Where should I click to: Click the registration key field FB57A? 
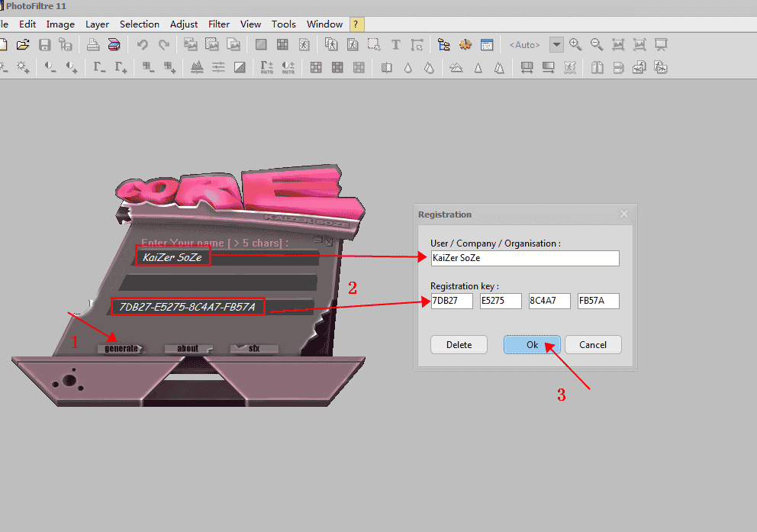(598, 301)
